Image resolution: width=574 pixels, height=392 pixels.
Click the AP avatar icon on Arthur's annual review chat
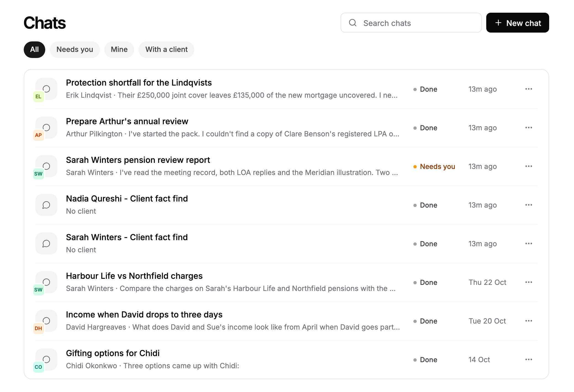[38, 135]
